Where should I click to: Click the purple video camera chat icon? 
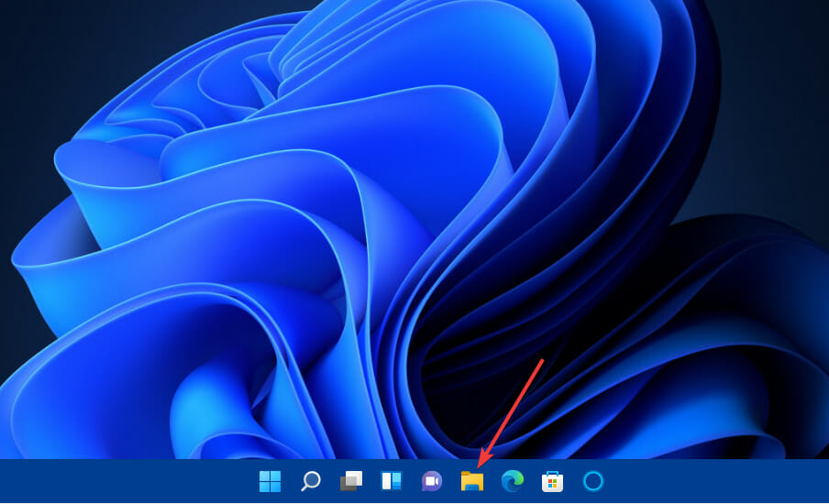[432, 481]
